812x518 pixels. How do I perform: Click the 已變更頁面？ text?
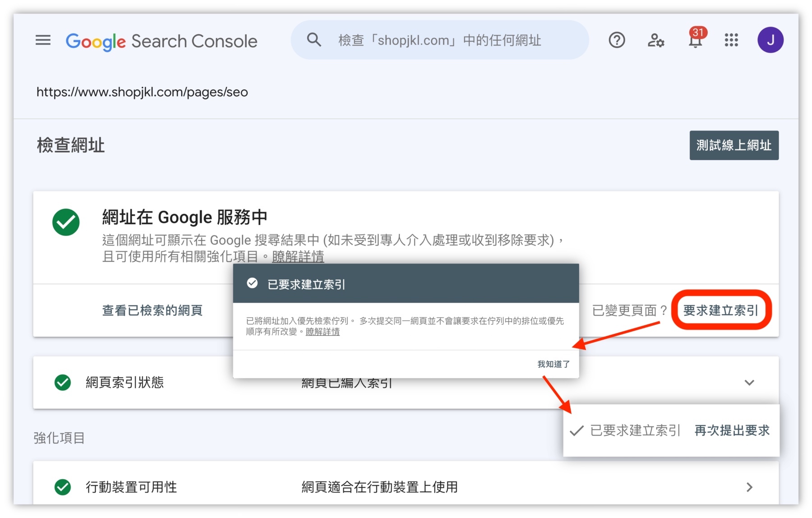pyautogui.click(x=630, y=310)
